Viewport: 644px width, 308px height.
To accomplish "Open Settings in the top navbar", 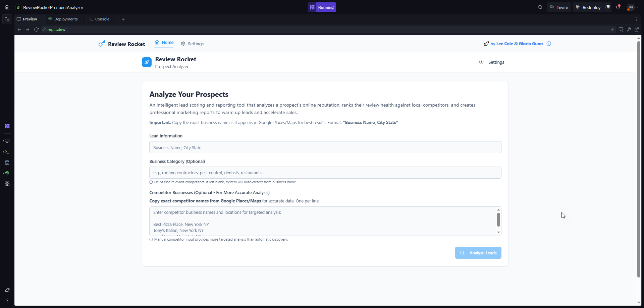I will (192, 44).
